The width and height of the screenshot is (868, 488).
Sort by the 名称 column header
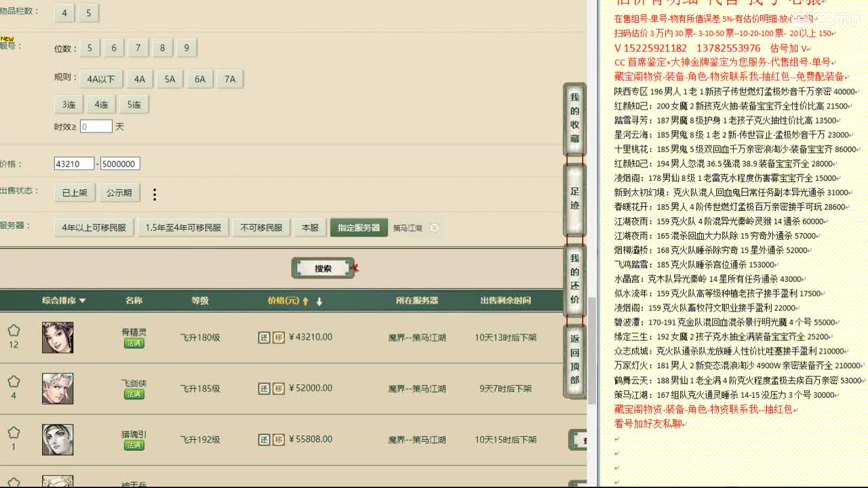(134, 300)
